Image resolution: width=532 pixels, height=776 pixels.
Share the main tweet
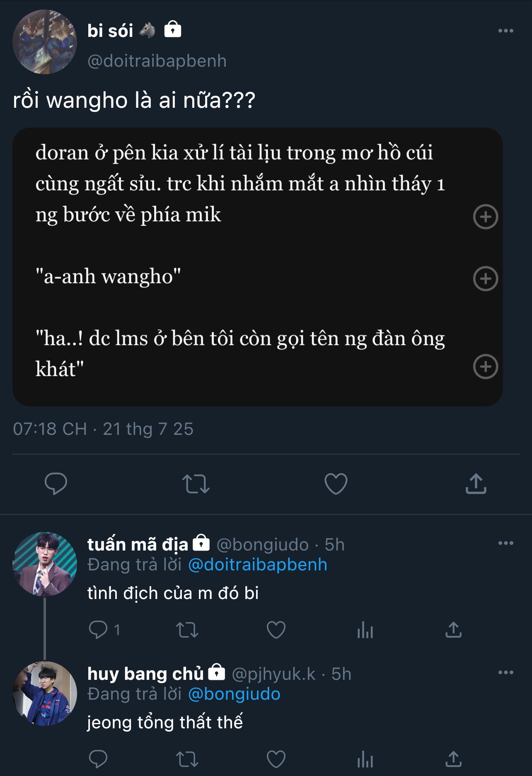[x=476, y=483]
